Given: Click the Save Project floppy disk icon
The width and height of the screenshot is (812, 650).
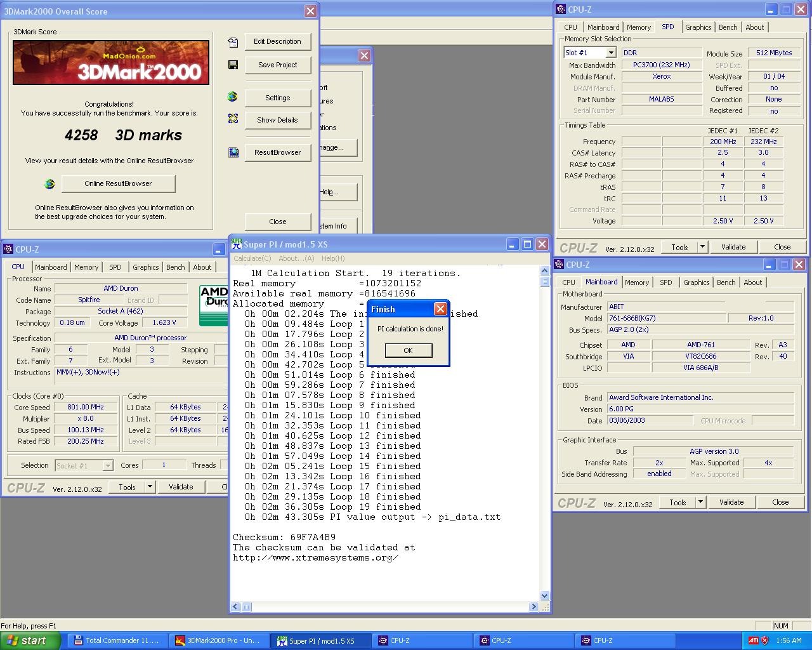Looking at the screenshot, I should pyautogui.click(x=233, y=65).
